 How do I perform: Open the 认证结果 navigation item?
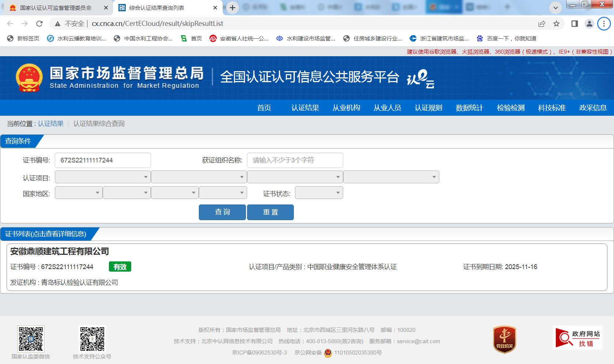[x=305, y=108]
